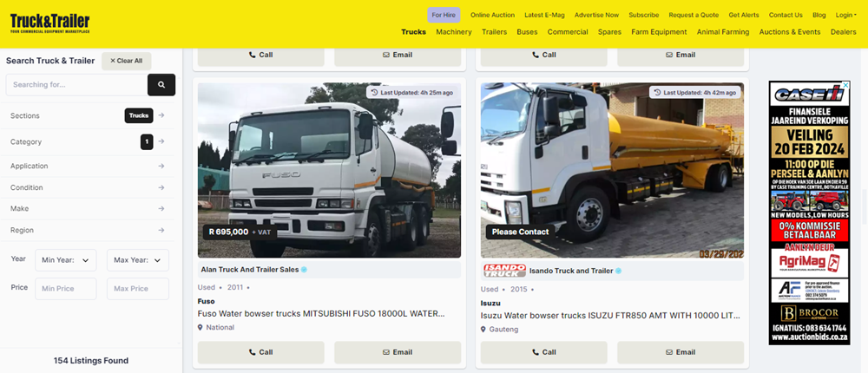This screenshot has height=373, width=868.
Task: Click the AdChoices icon on Case IH ad
Action: 845,85
